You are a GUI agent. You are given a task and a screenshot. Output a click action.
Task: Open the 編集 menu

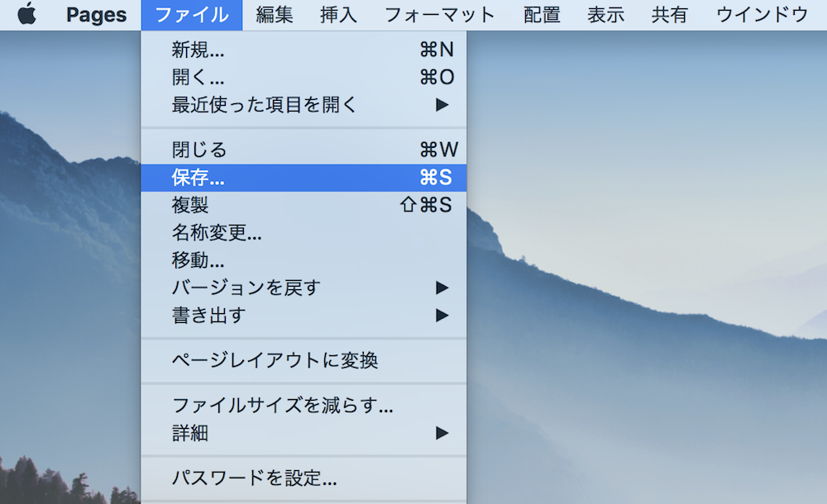pyautogui.click(x=275, y=15)
